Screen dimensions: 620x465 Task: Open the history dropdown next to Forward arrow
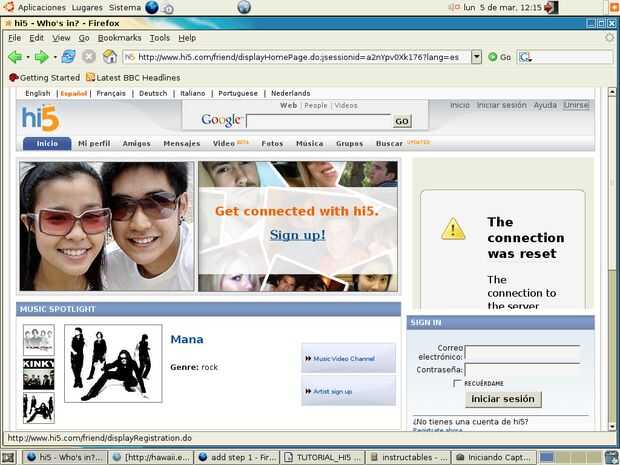(x=55, y=57)
